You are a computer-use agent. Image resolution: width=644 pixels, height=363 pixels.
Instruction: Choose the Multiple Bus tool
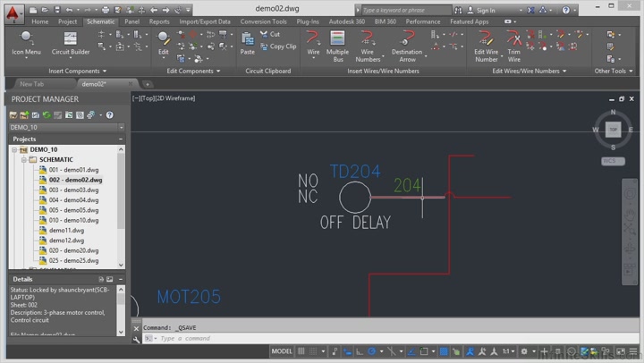337,46
